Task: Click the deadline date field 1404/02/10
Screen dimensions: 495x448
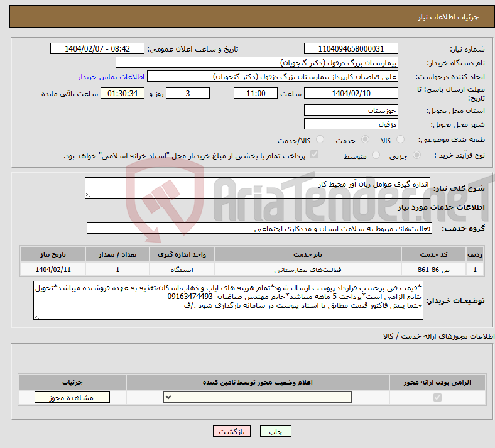Action: tap(351, 93)
